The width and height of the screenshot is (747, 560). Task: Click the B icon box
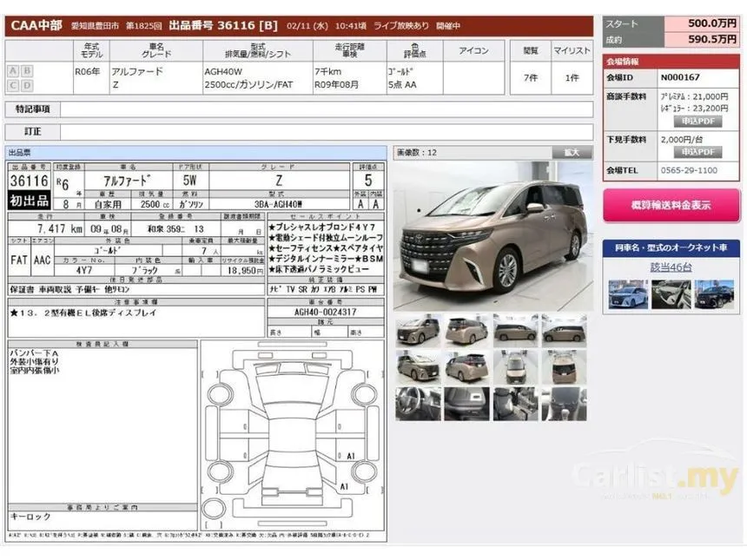[x=27, y=71]
